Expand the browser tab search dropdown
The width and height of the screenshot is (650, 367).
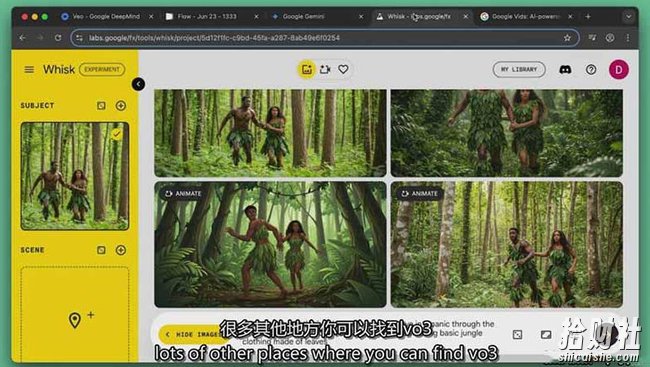point(628,17)
